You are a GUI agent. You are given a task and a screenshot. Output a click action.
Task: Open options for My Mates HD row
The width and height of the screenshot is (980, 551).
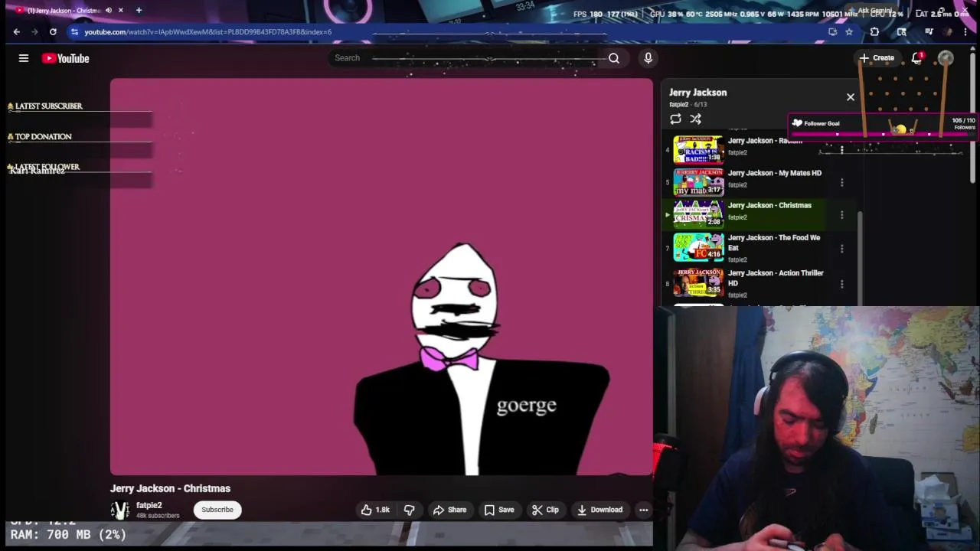[841, 182]
